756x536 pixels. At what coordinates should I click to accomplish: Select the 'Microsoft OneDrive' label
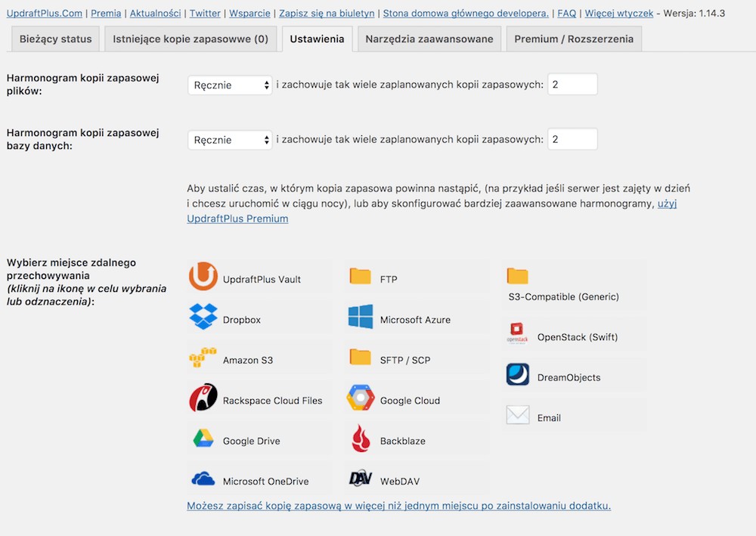265,482
